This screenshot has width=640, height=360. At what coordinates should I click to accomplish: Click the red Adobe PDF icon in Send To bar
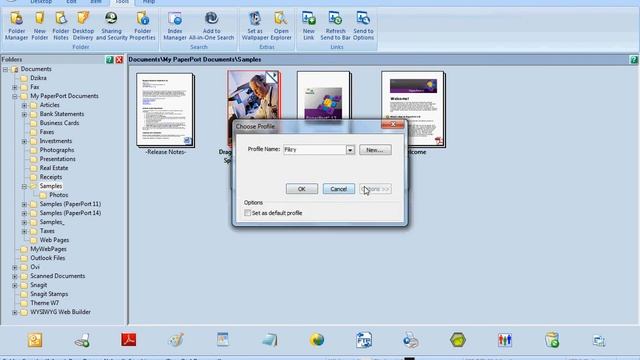[x=129, y=340]
